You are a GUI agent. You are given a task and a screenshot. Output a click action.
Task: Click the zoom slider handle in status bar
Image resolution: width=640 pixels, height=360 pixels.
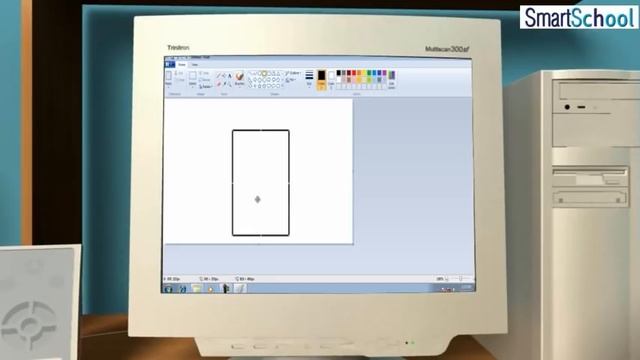click(460, 279)
